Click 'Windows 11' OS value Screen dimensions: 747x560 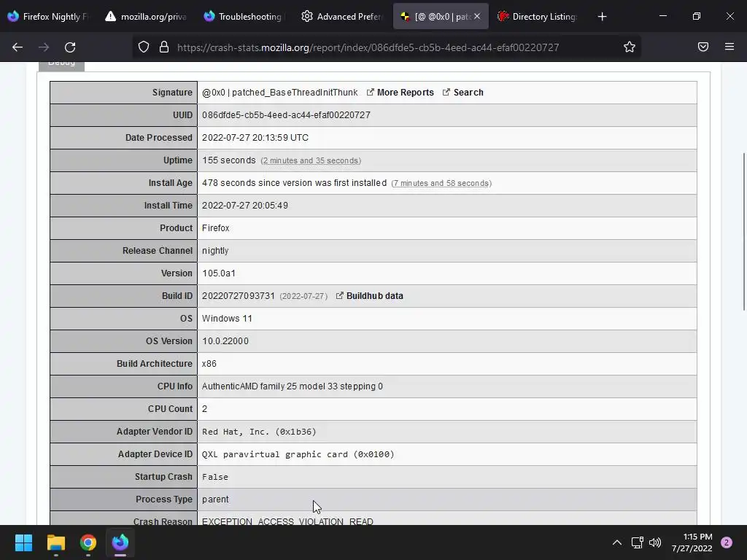(x=227, y=319)
